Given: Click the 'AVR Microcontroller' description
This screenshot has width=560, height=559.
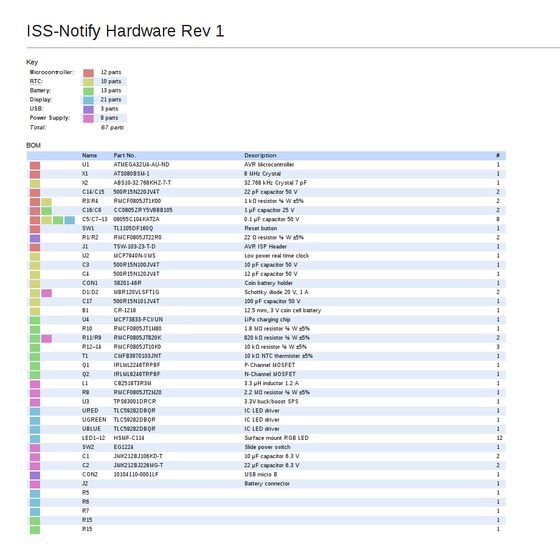Looking at the screenshot, I should (x=269, y=165).
